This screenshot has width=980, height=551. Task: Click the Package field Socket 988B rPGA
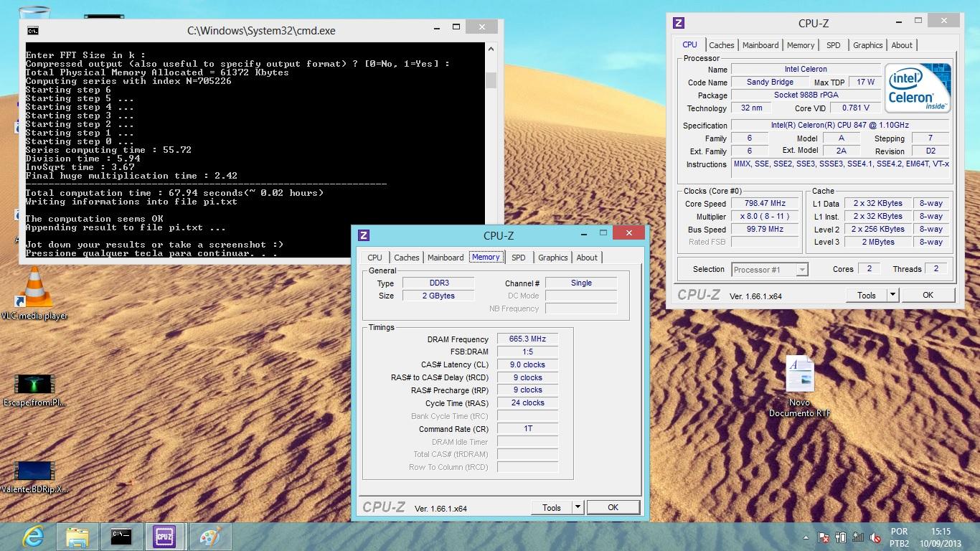coord(805,95)
